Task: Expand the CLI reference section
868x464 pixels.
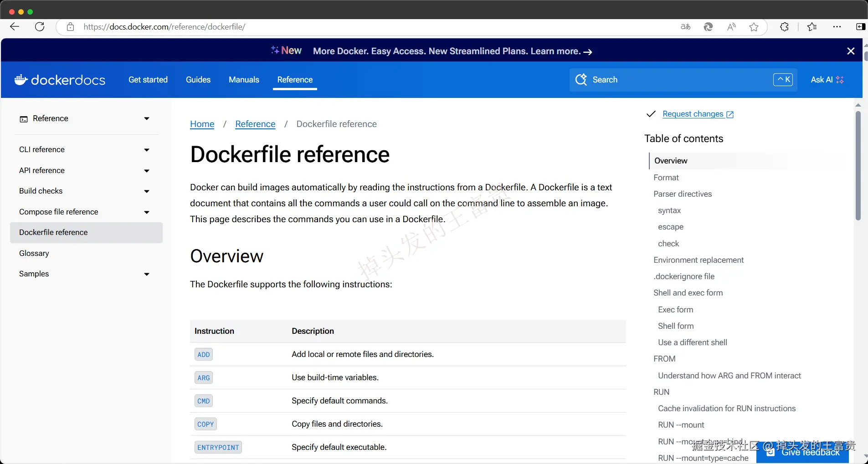Action: [x=147, y=150]
